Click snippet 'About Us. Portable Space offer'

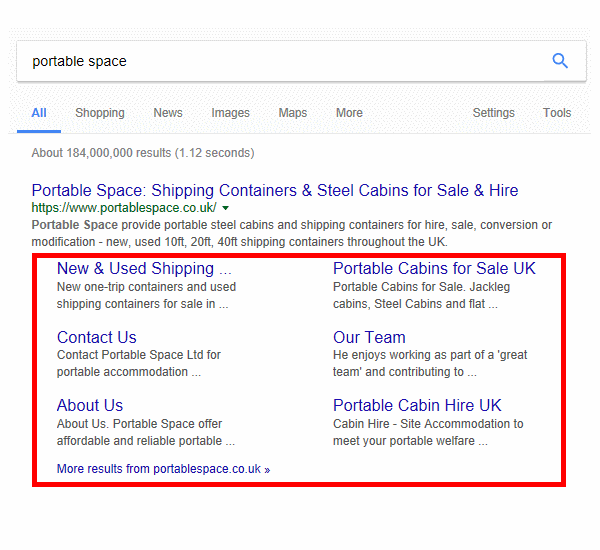pyautogui.click(x=146, y=432)
